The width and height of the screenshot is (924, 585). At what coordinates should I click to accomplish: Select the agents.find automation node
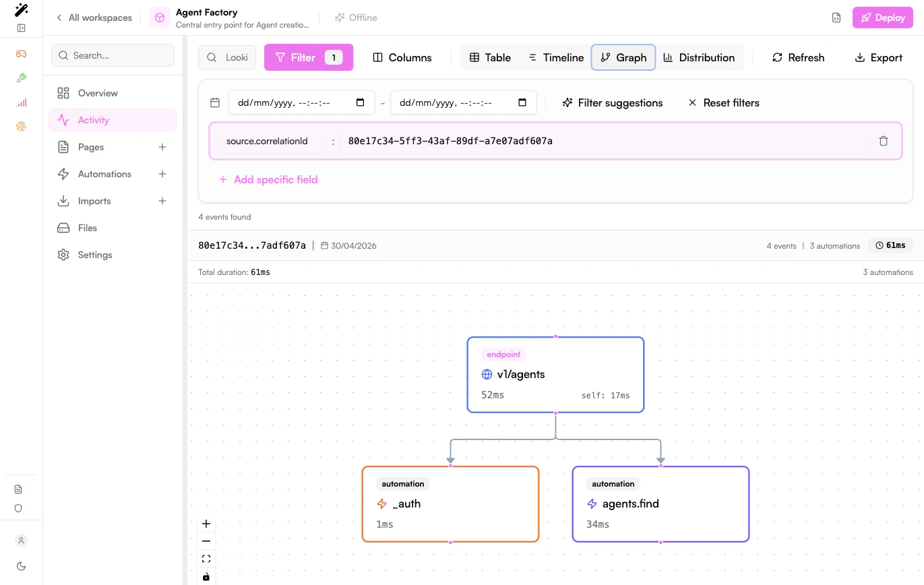click(660, 503)
